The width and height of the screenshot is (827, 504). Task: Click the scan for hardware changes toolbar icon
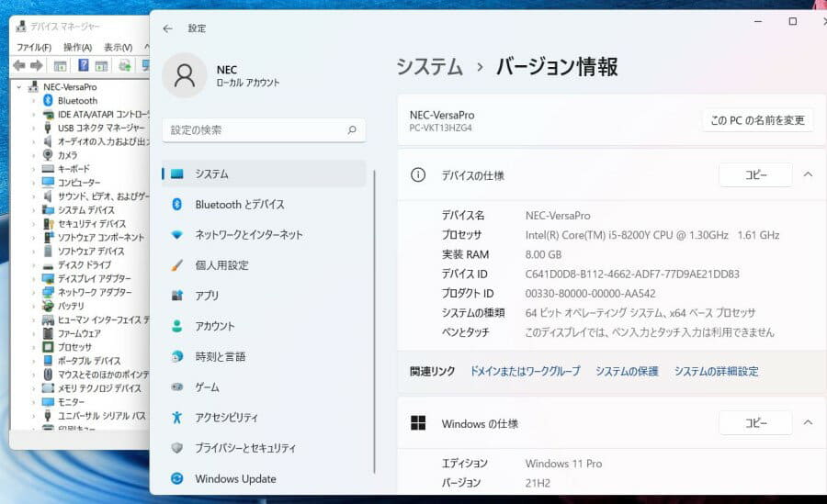124,65
